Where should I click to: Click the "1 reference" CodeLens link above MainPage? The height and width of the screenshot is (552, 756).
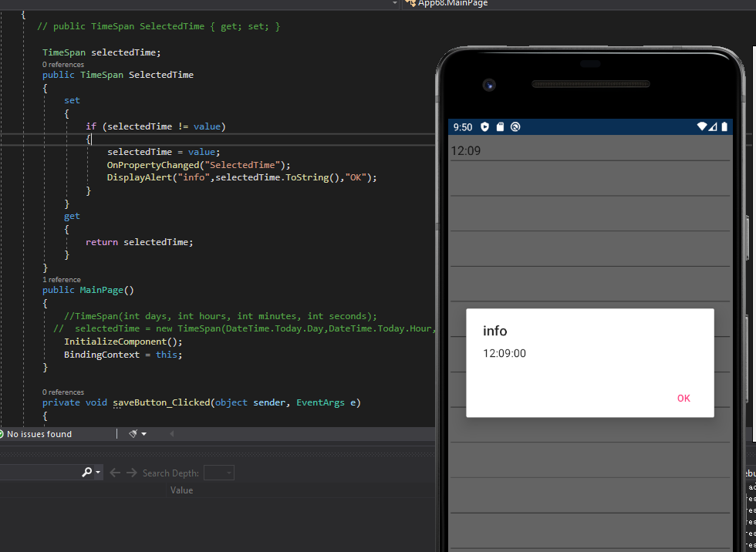61,280
